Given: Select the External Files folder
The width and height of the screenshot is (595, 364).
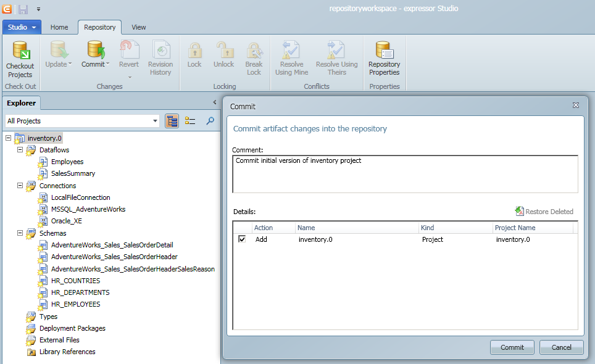Looking at the screenshot, I should pos(59,340).
